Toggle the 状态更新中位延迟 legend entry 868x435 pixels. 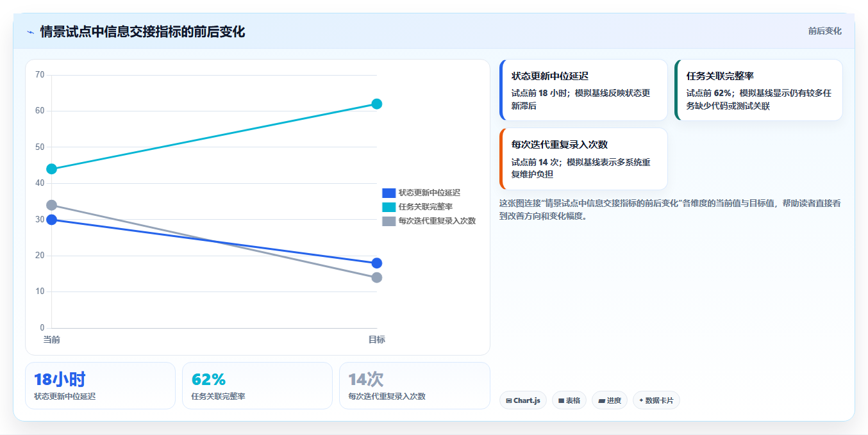[x=421, y=193]
